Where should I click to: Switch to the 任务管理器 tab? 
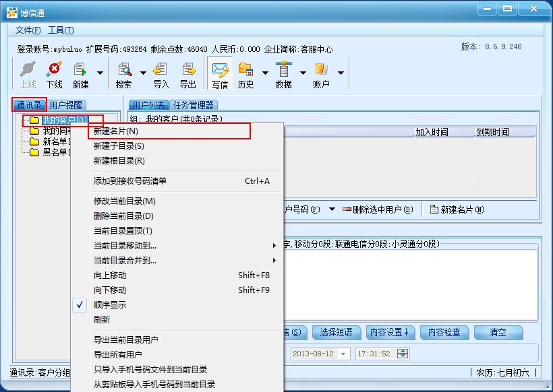pos(194,105)
